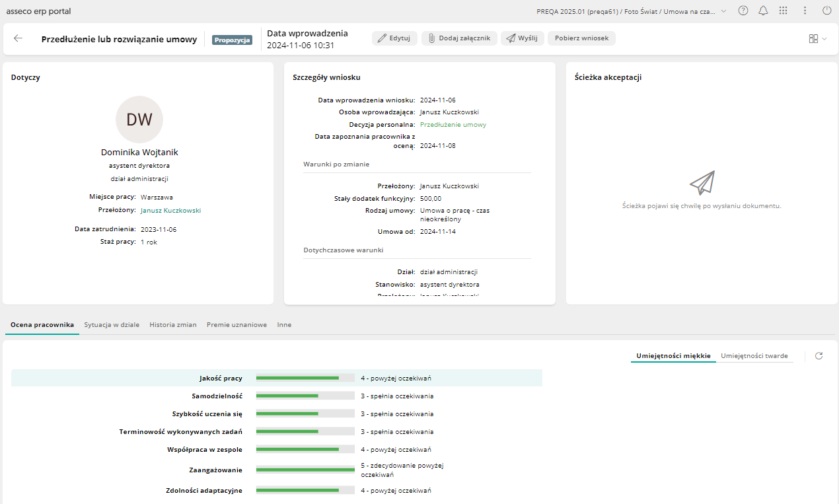Click the Edytuj button
The height and width of the screenshot is (504, 839).
click(394, 38)
